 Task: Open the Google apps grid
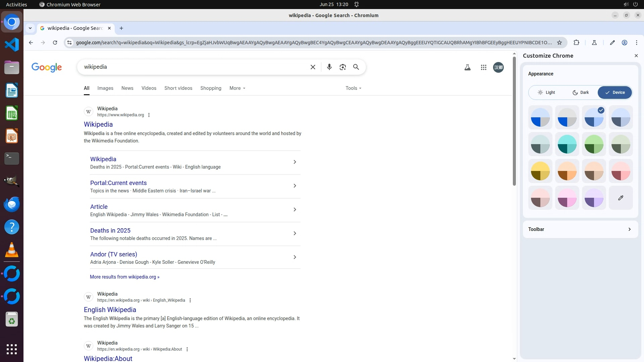click(x=483, y=67)
